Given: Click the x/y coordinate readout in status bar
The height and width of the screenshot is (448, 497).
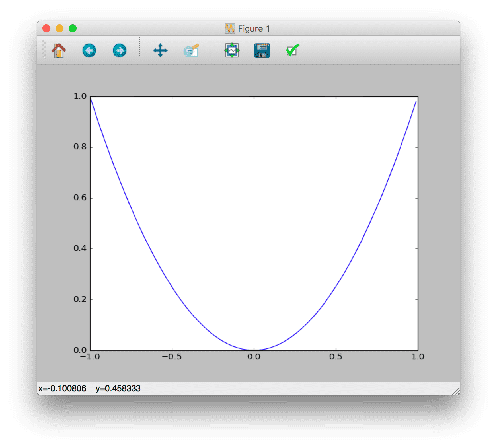Looking at the screenshot, I should click(90, 388).
